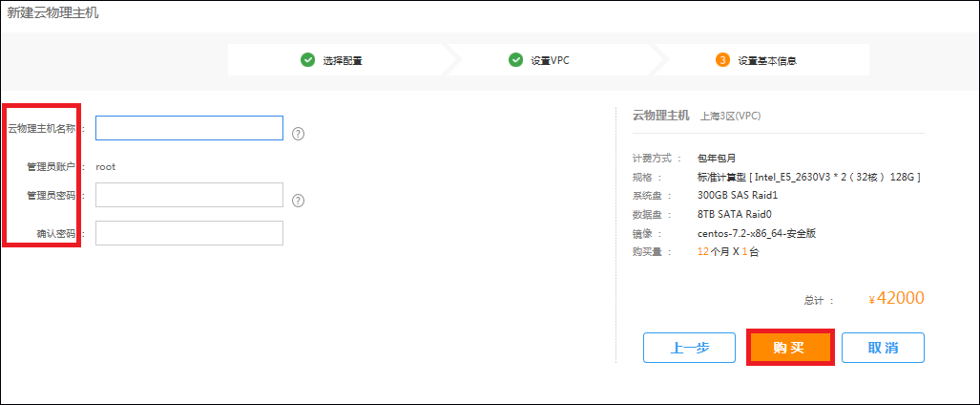
Task: Go back to the 选择配置 step
Action: (x=342, y=60)
